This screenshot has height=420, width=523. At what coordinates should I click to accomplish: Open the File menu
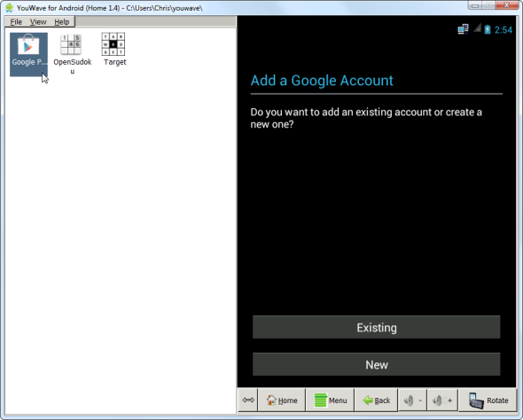click(x=16, y=22)
